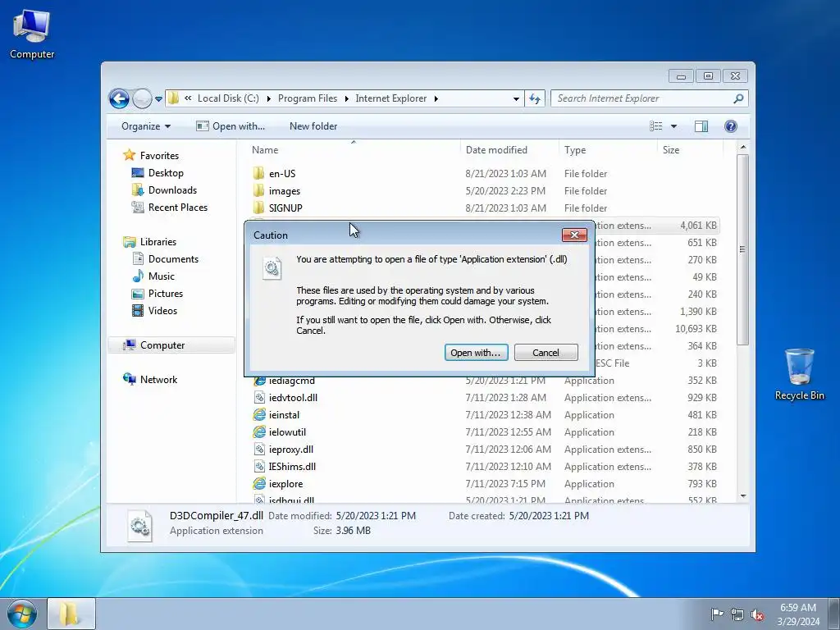
Task: Click the Back navigation arrow
Action: pyautogui.click(x=119, y=98)
